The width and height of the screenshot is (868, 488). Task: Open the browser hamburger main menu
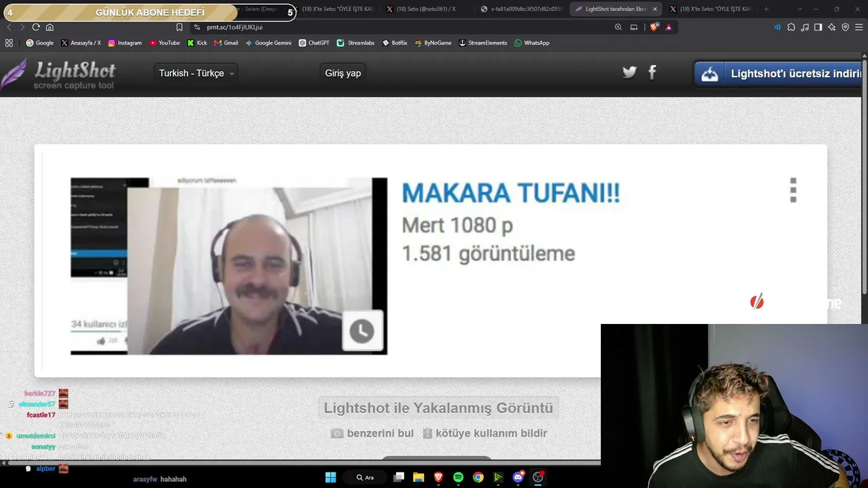tap(859, 27)
